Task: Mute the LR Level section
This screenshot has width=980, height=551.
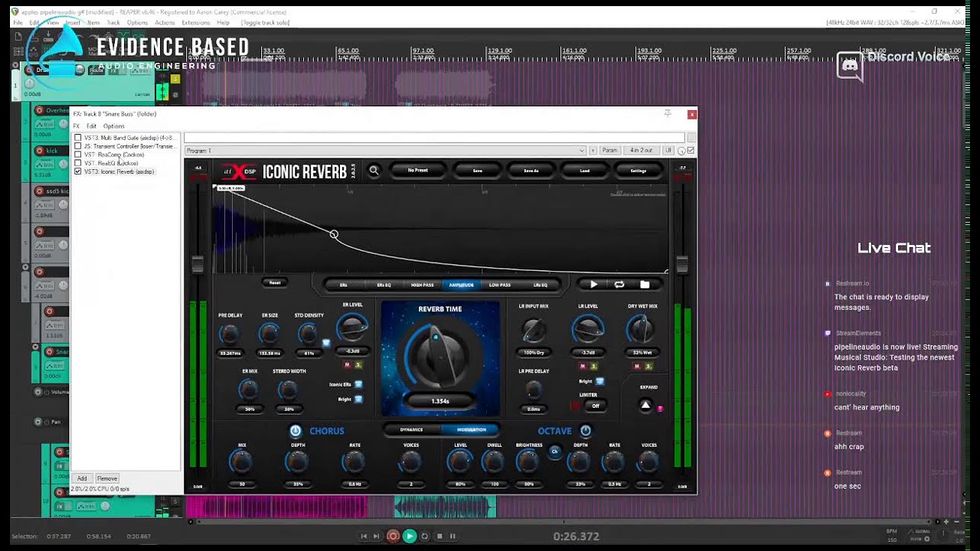Action: [x=583, y=367]
